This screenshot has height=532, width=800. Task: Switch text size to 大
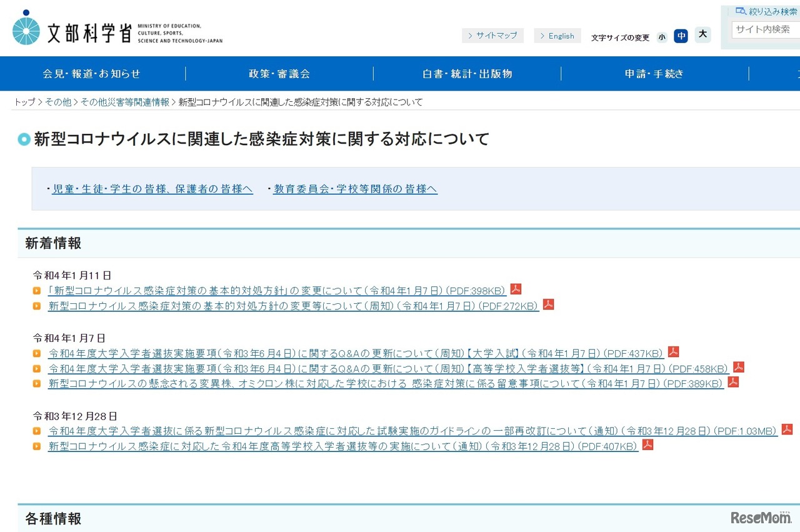point(702,35)
